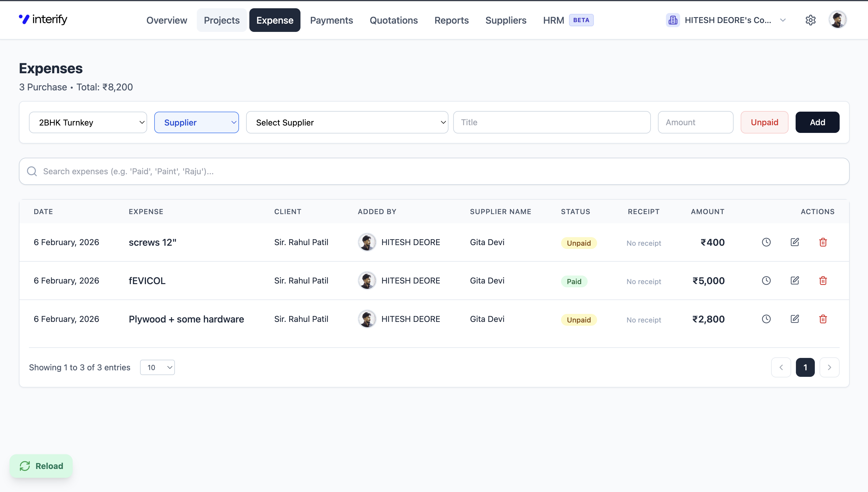Open settings gear icon

click(x=810, y=20)
